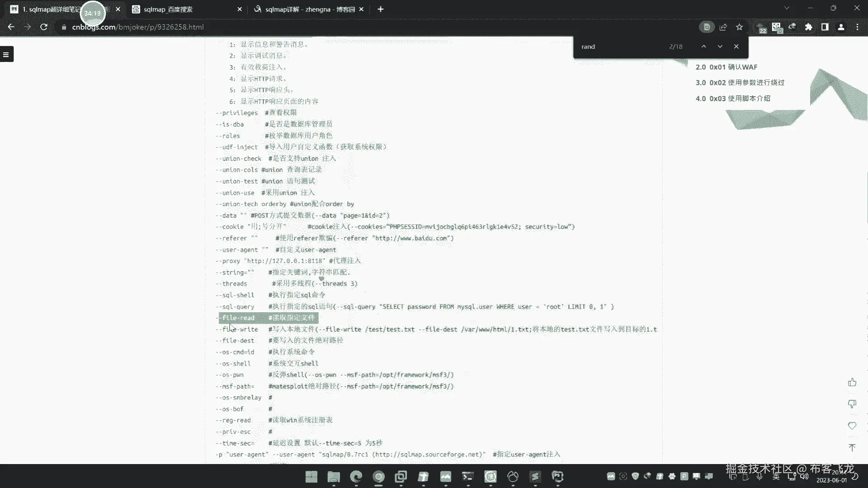Open the Chrome three-dot menu

pyautogui.click(x=857, y=27)
